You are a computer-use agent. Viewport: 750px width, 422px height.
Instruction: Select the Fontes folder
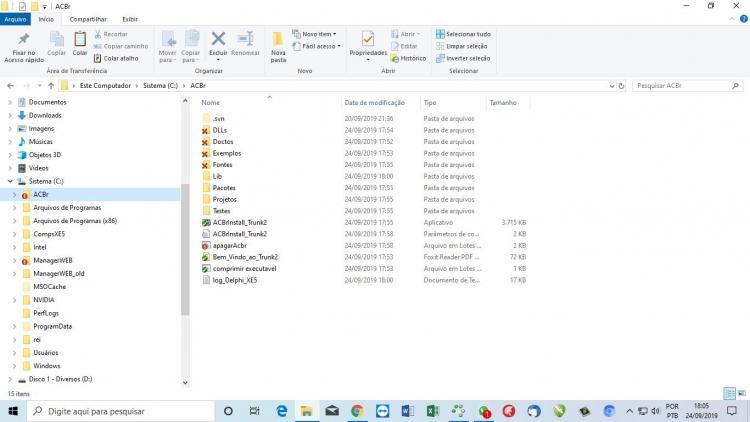pos(222,165)
